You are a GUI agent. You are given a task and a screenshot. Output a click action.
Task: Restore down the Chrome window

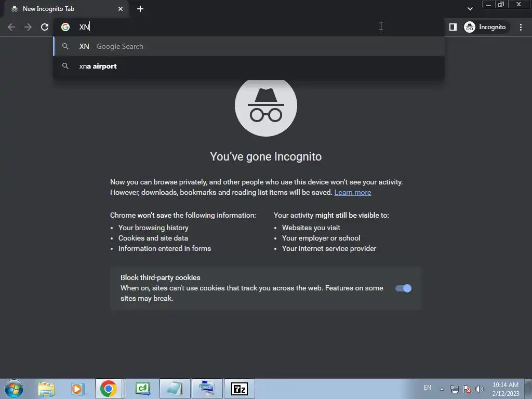[501, 5]
